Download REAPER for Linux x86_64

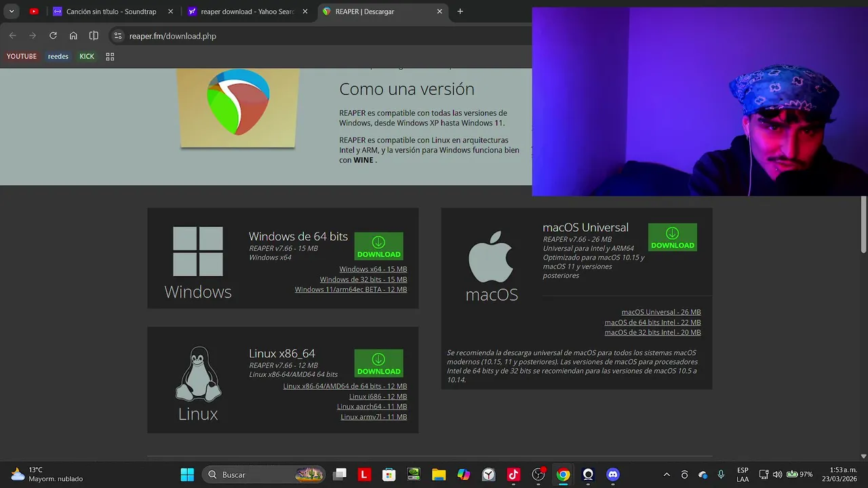[378, 363]
